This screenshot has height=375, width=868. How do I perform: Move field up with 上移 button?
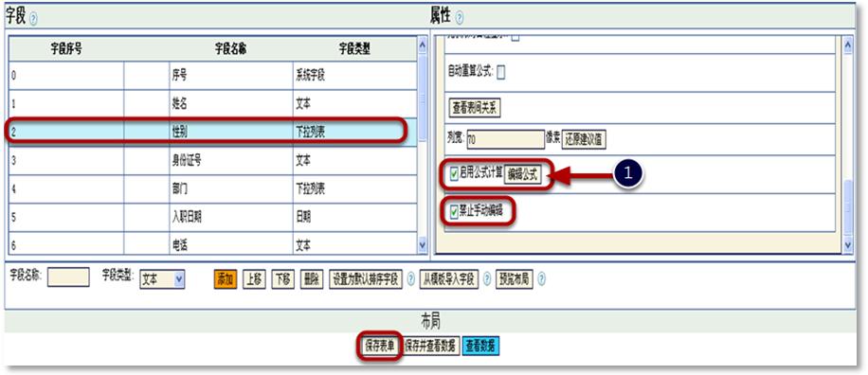(254, 279)
